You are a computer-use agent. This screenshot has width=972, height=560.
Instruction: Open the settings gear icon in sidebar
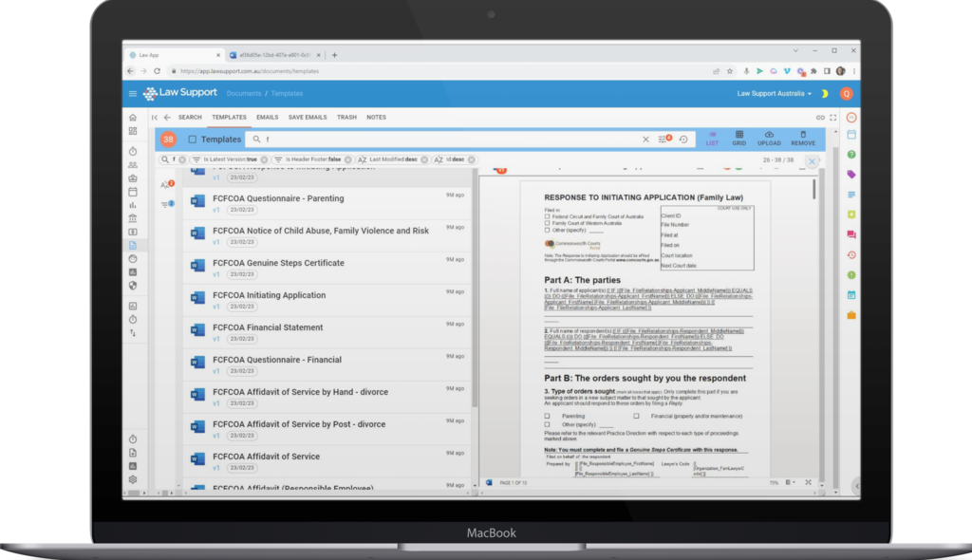click(x=133, y=479)
